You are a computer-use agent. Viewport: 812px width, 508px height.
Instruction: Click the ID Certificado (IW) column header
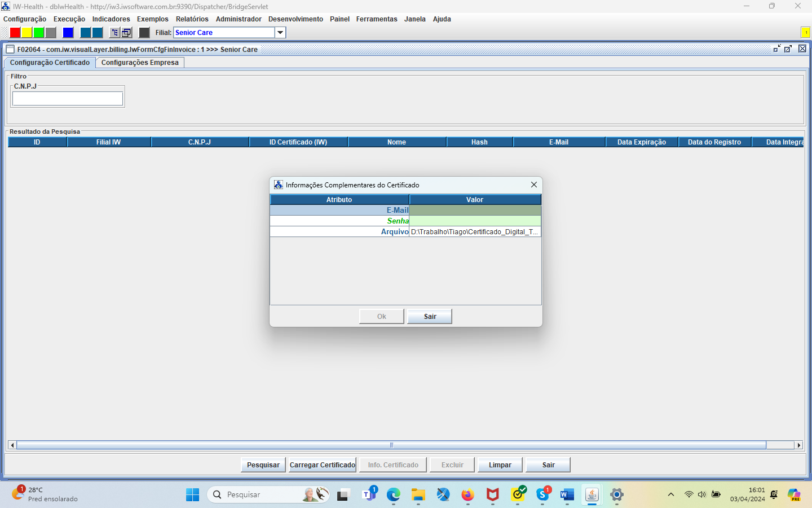pyautogui.click(x=298, y=142)
